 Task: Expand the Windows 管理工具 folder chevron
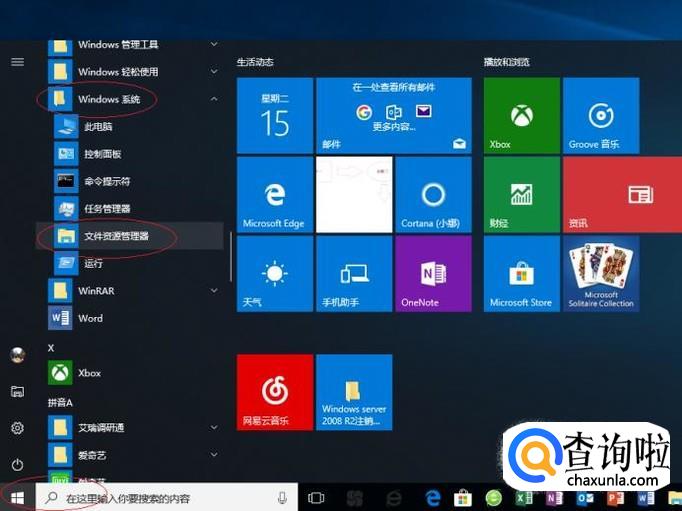214,44
